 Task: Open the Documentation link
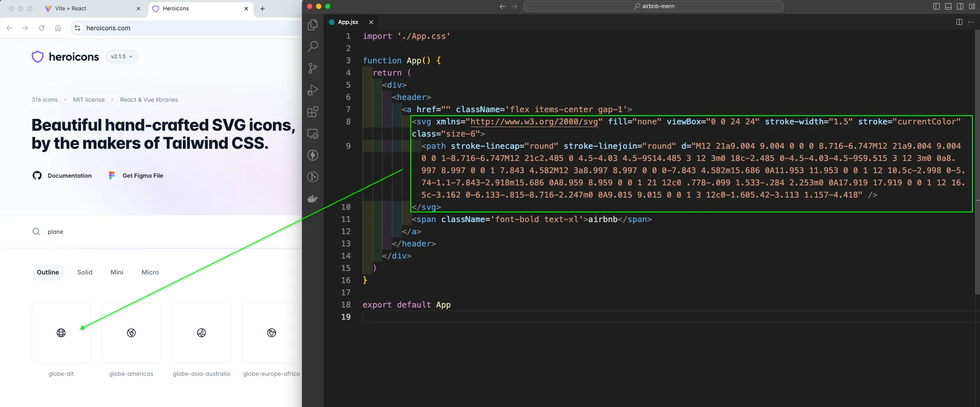(x=62, y=175)
